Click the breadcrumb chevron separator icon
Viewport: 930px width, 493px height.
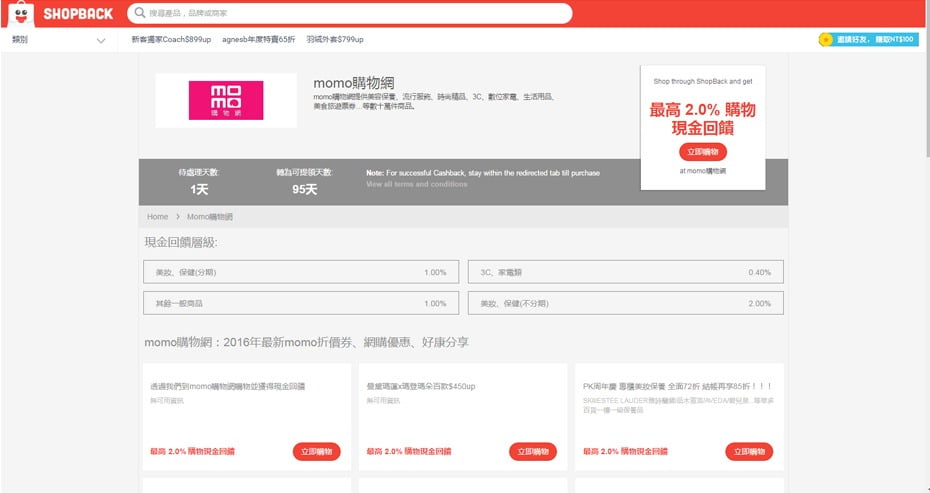(177, 217)
